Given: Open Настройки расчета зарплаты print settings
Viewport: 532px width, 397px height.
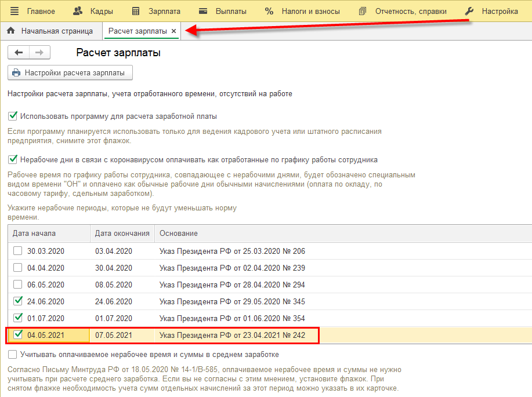Looking at the screenshot, I should 70,72.
